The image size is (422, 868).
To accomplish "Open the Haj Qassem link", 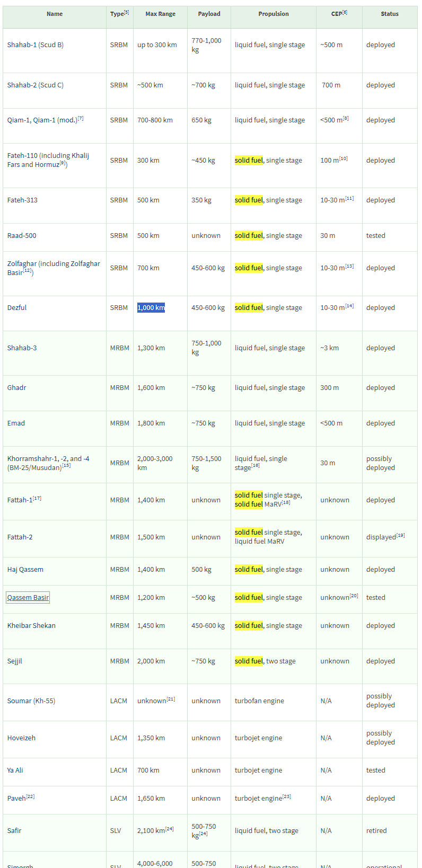I will tap(25, 570).
